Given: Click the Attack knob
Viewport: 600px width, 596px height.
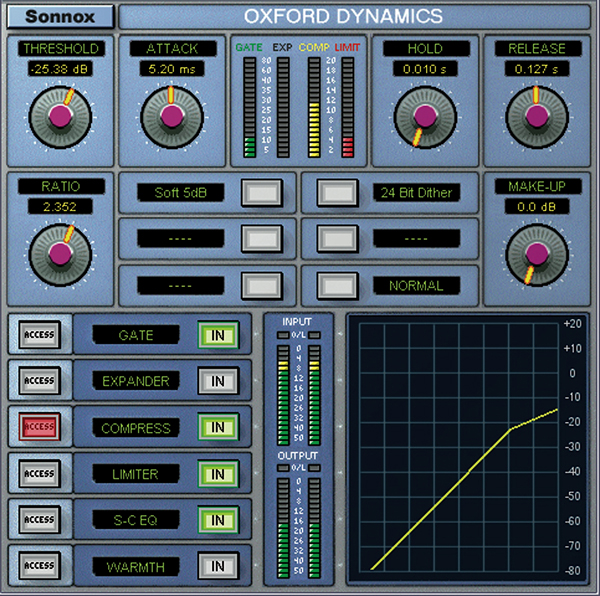Looking at the screenshot, I should (x=172, y=116).
